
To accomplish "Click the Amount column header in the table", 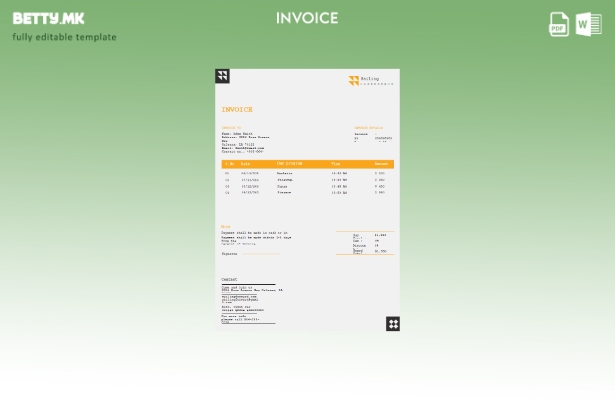I will coord(381,164).
